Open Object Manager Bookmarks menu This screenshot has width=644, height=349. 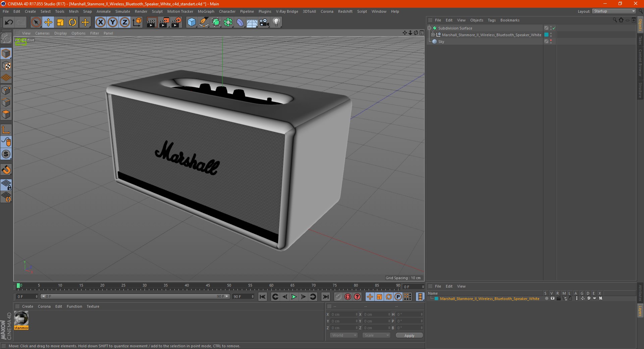[x=510, y=20]
